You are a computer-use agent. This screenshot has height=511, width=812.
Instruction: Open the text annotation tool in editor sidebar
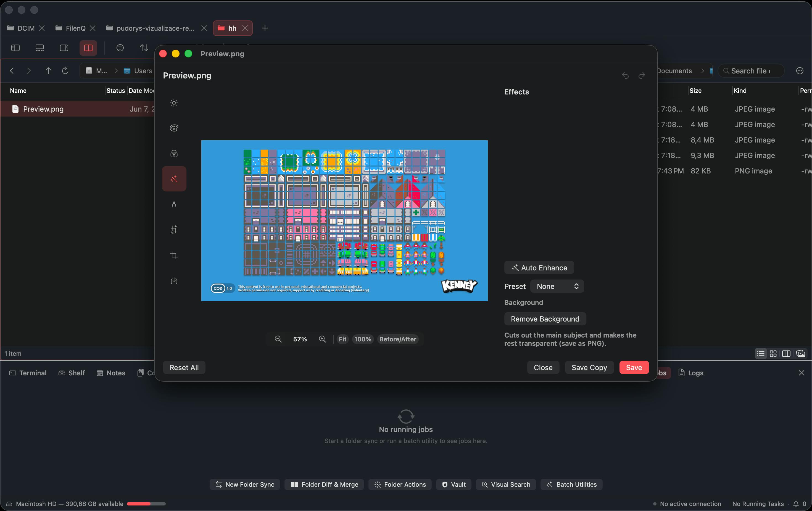(x=174, y=204)
